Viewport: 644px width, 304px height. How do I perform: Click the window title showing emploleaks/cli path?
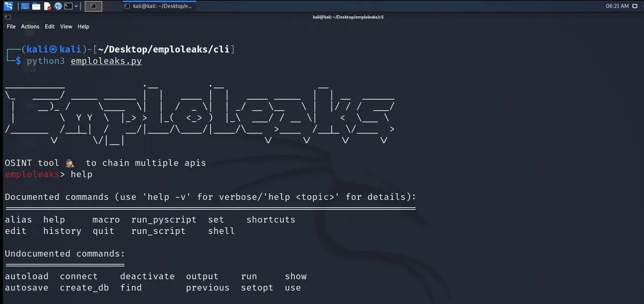(x=348, y=16)
